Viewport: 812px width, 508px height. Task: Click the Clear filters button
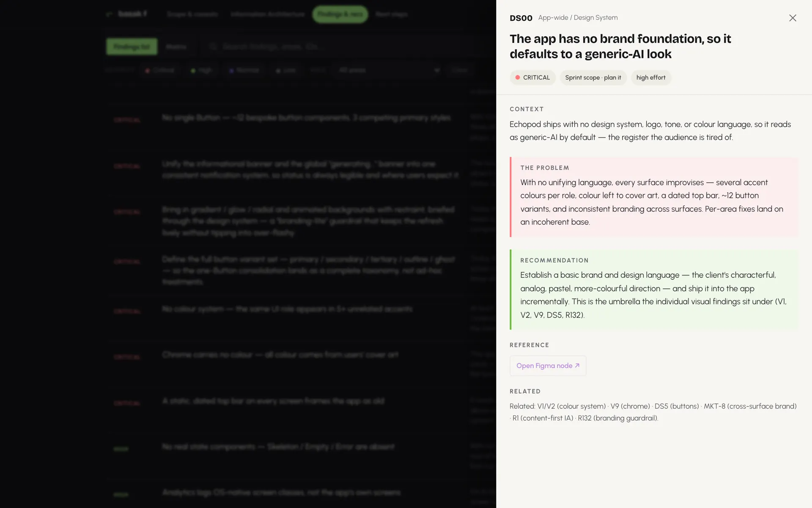click(460, 70)
